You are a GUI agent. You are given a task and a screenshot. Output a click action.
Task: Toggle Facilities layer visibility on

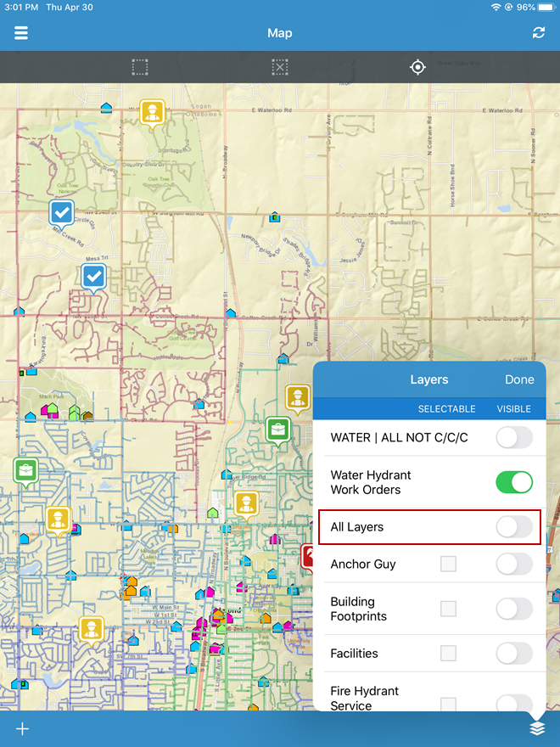coord(514,653)
